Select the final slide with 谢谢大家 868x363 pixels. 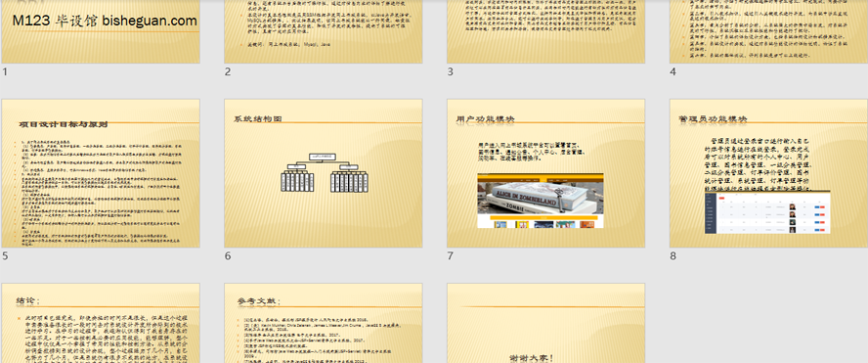(545, 323)
